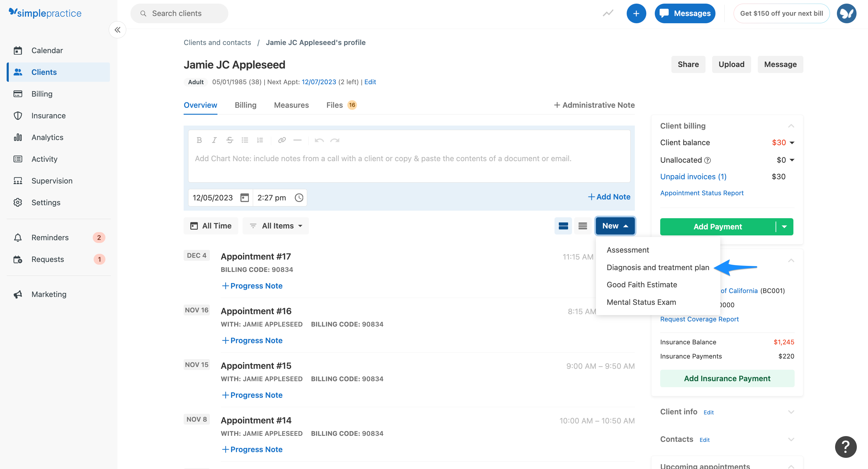Open Analytics from the left sidebar
The image size is (868, 469).
point(47,137)
